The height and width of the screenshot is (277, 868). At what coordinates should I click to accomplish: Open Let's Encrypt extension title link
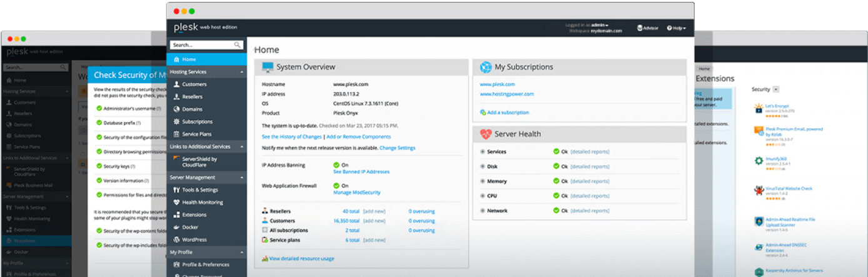(779, 106)
